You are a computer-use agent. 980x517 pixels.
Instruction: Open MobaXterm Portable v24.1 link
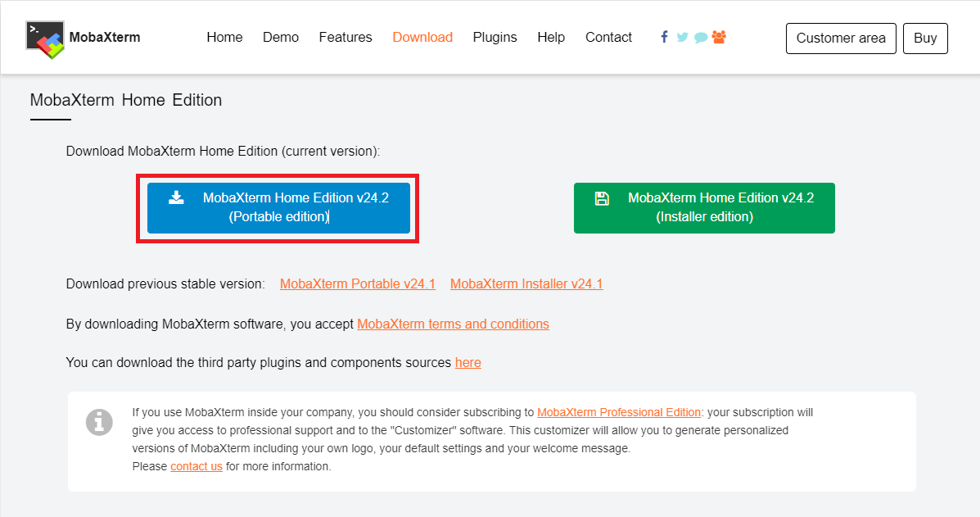(358, 283)
